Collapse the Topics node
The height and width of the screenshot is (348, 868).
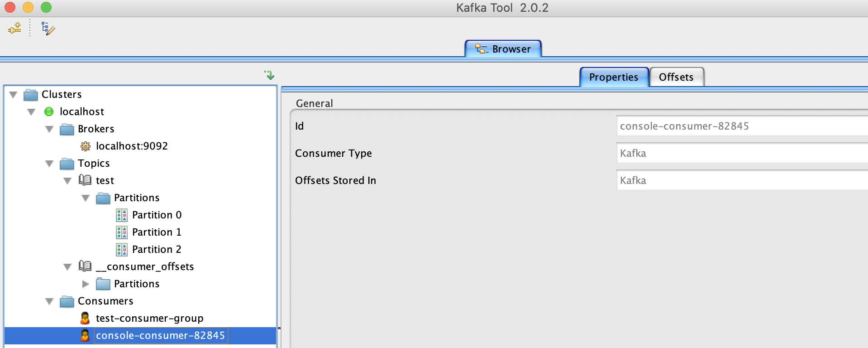click(49, 164)
